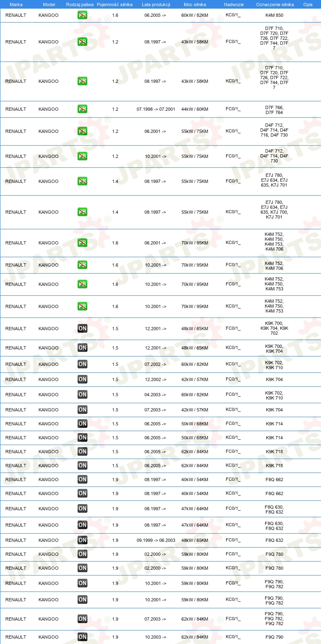321x644 pixels.
Task: Click the Oznaczenie silnika column header
Action: pyautogui.click(x=275, y=5)
